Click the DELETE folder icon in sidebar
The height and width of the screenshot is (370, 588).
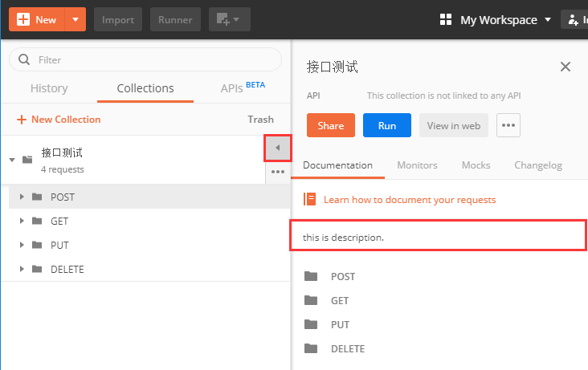click(x=37, y=269)
